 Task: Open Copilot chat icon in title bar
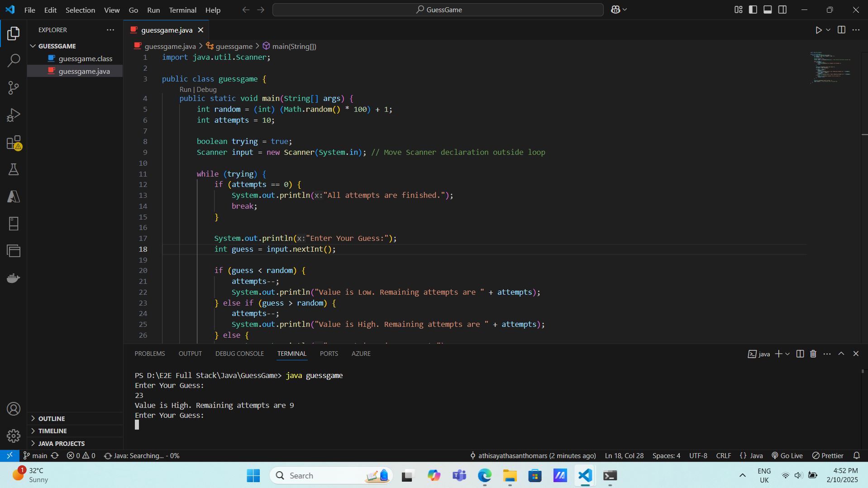click(615, 10)
